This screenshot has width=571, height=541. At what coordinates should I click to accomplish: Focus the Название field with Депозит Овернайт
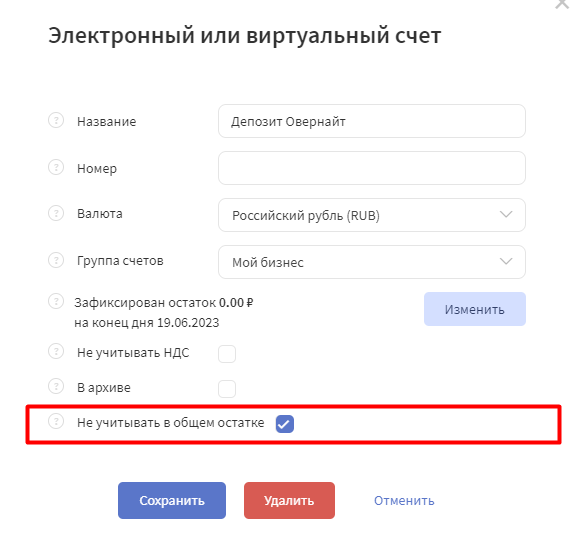pyautogui.click(x=372, y=121)
